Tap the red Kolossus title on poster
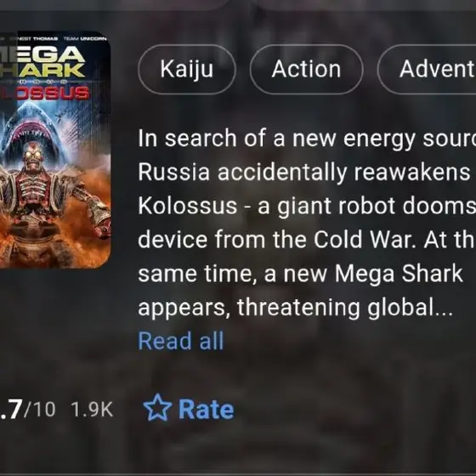 [44, 93]
